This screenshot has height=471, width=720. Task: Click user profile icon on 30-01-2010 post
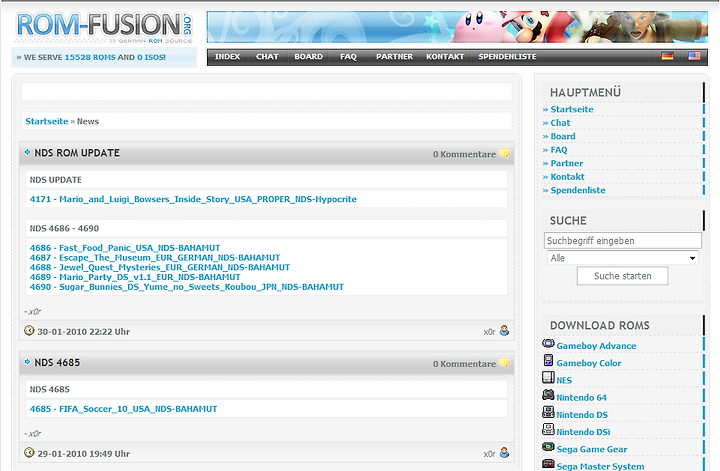pos(504,331)
